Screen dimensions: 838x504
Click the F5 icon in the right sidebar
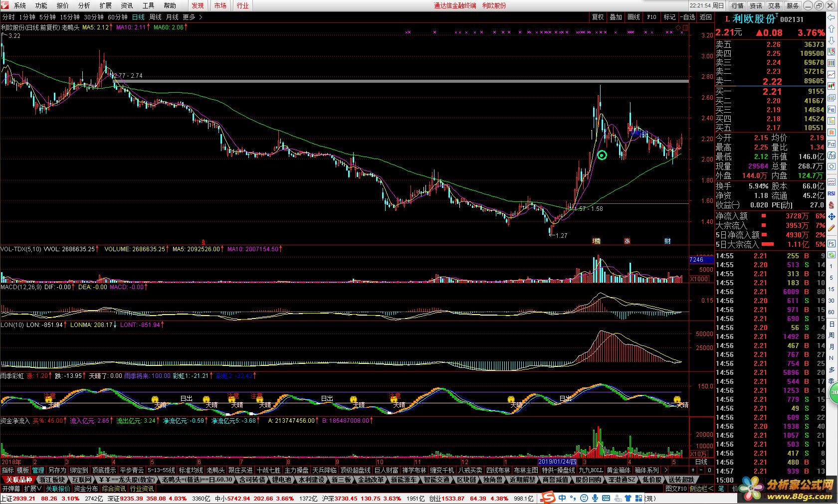(832, 243)
